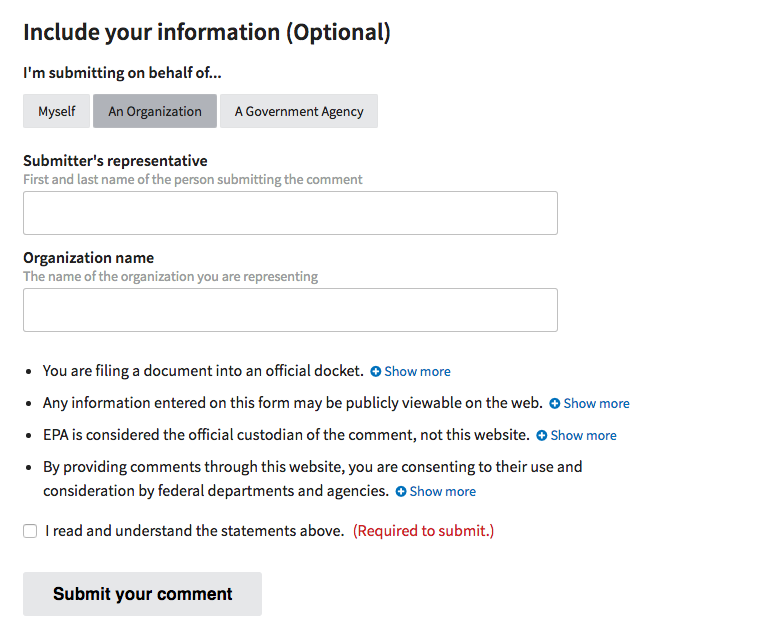Switch to A Government Agency option

(299, 111)
